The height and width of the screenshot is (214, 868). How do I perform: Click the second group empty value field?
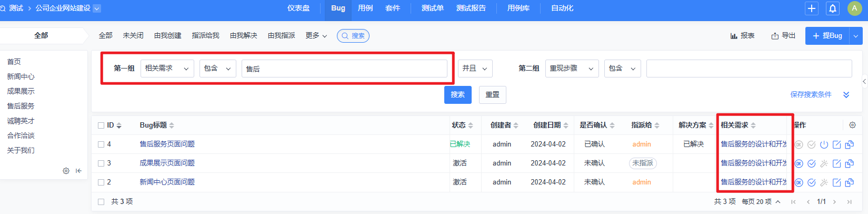tap(749, 69)
